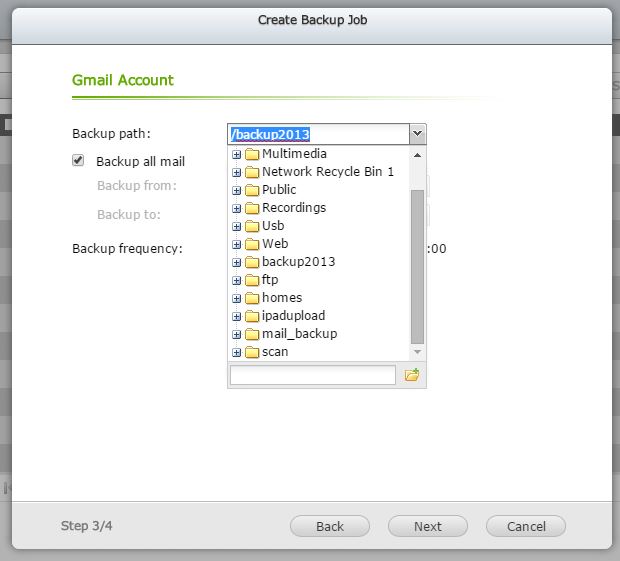
Task: Click the Web folder icon
Action: coord(252,244)
